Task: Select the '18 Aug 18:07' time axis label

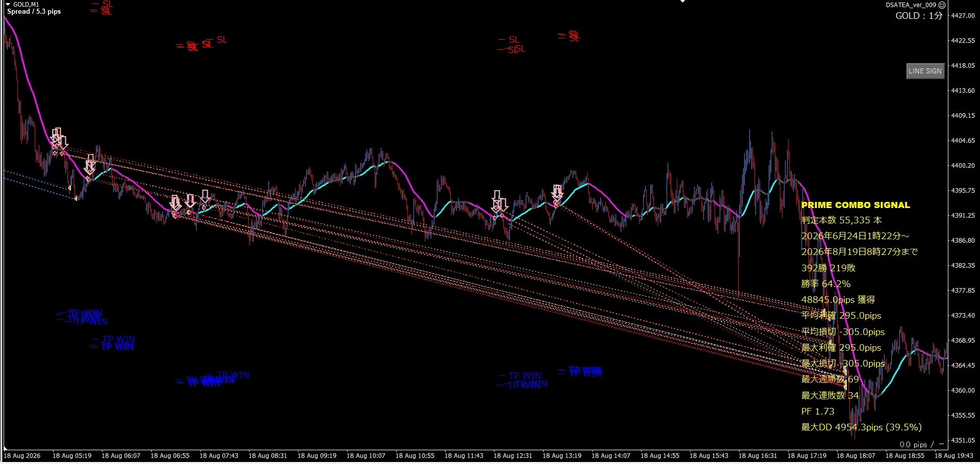Action: pyautogui.click(x=856, y=456)
